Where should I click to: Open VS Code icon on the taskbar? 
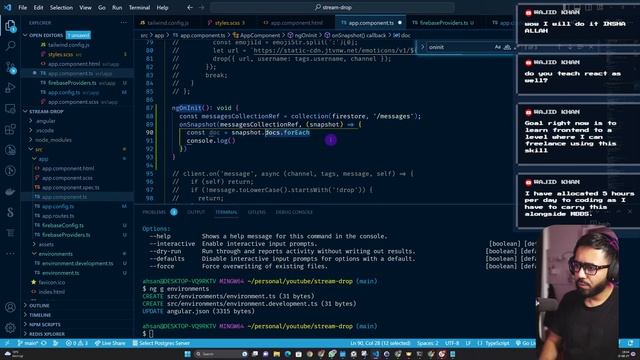375,354
